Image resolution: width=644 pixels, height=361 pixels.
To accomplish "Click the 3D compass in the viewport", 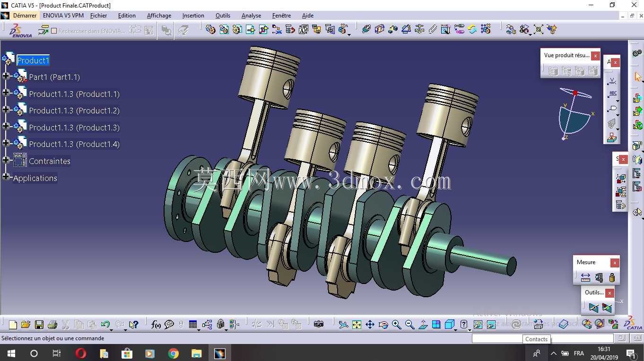I will pyautogui.click(x=576, y=113).
